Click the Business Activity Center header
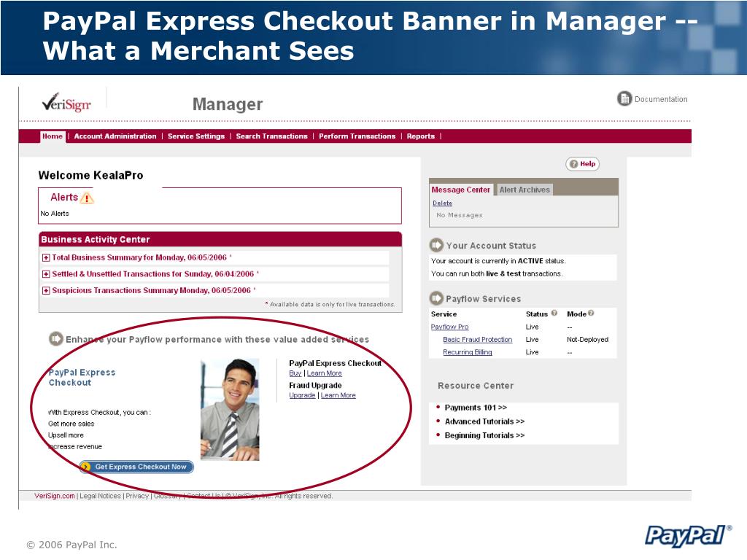The width and height of the screenshot is (747, 560). (220, 239)
